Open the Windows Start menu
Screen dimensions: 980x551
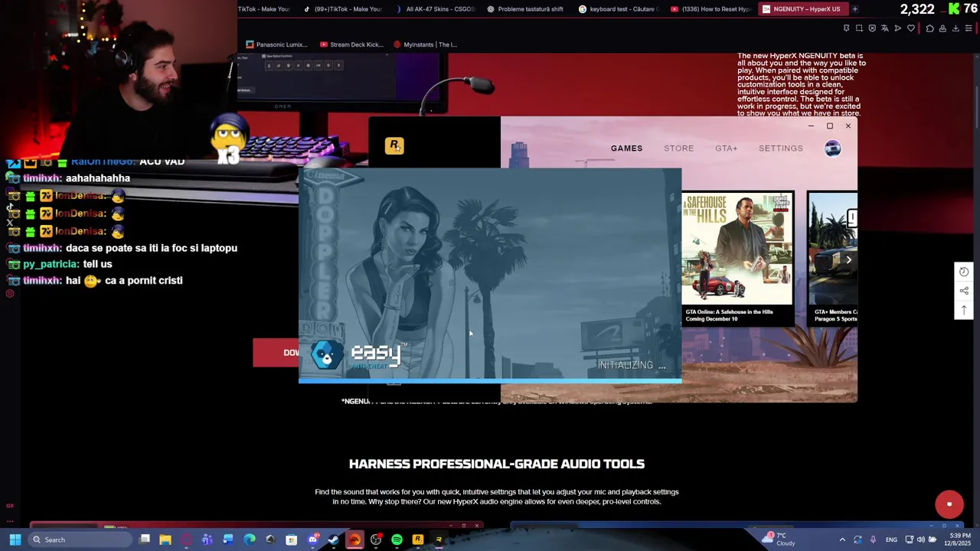click(15, 540)
